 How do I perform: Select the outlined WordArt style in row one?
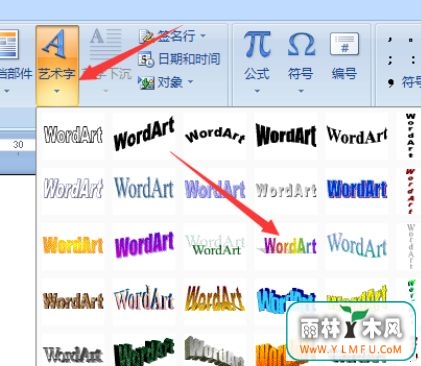coord(73,135)
